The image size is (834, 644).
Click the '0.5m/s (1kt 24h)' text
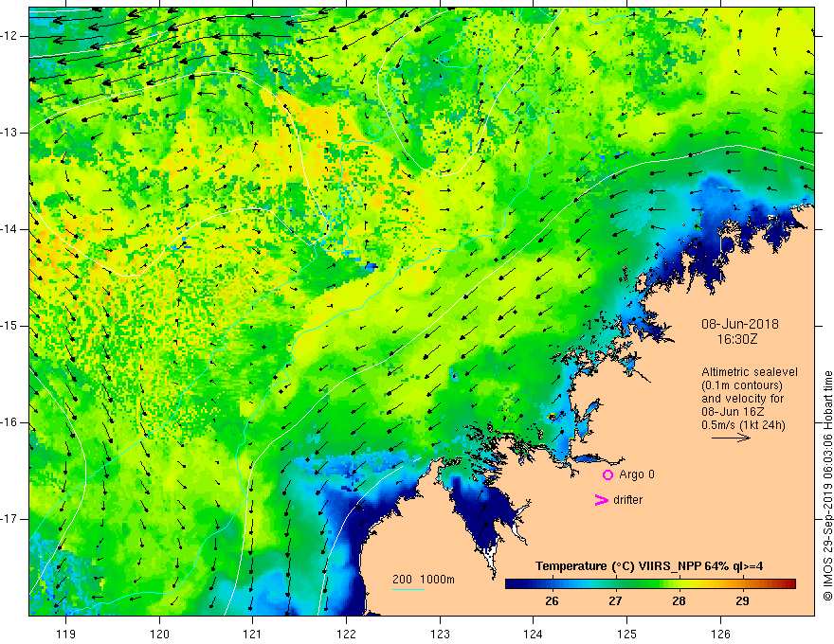[x=743, y=425]
